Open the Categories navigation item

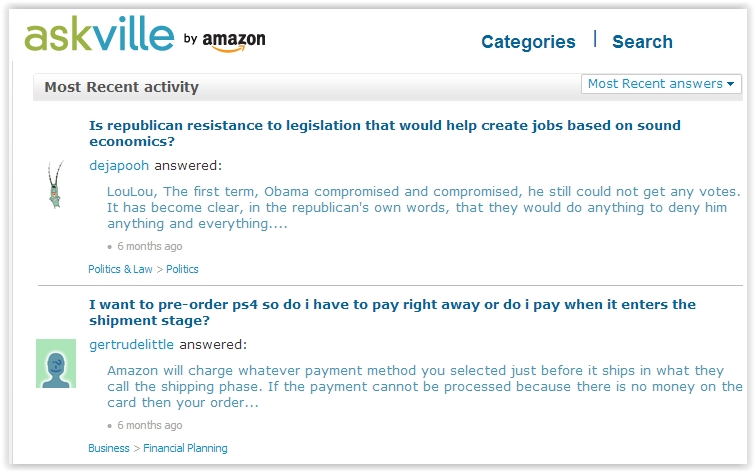[528, 42]
